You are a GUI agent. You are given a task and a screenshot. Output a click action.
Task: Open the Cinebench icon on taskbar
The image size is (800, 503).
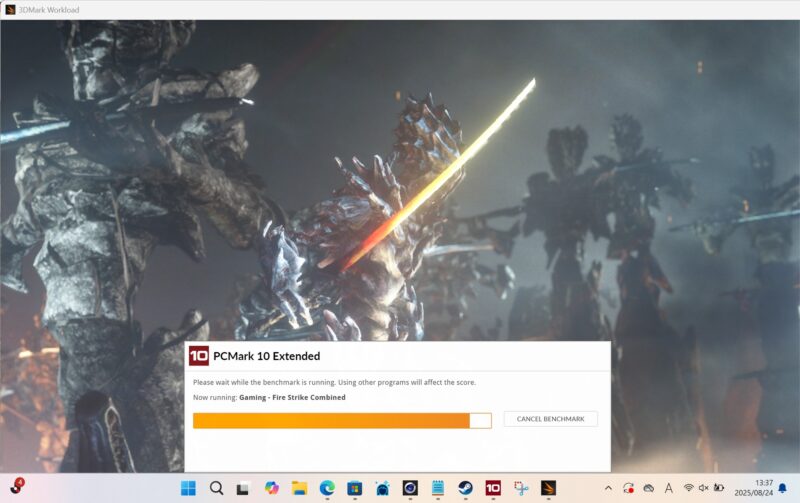410,488
